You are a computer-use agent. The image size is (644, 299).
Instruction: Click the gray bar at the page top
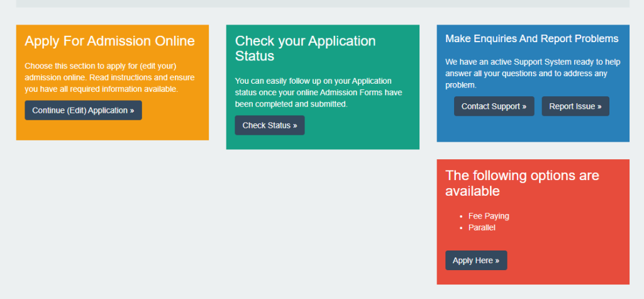click(x=322, y=3)
